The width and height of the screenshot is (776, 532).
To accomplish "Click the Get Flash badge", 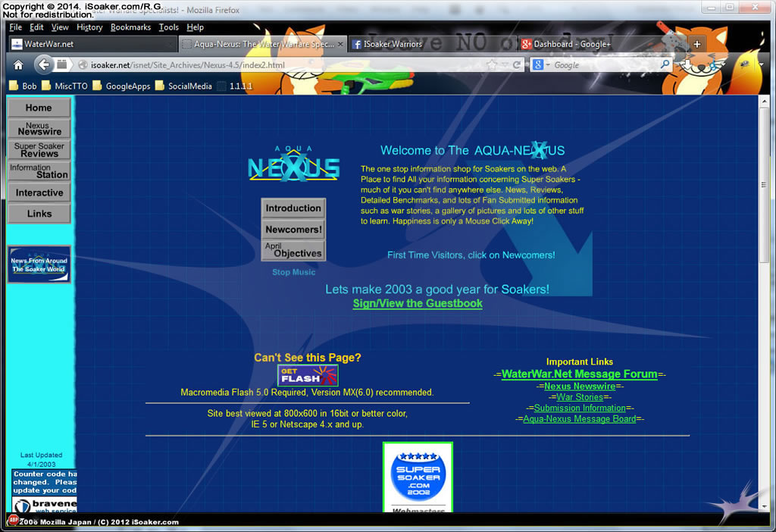I will [x=308, y=376].
